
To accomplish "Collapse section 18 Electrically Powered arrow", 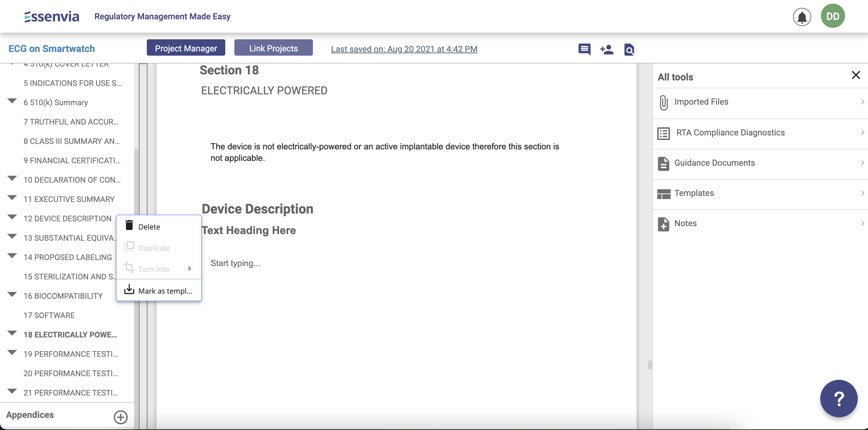I will (12, 333).
